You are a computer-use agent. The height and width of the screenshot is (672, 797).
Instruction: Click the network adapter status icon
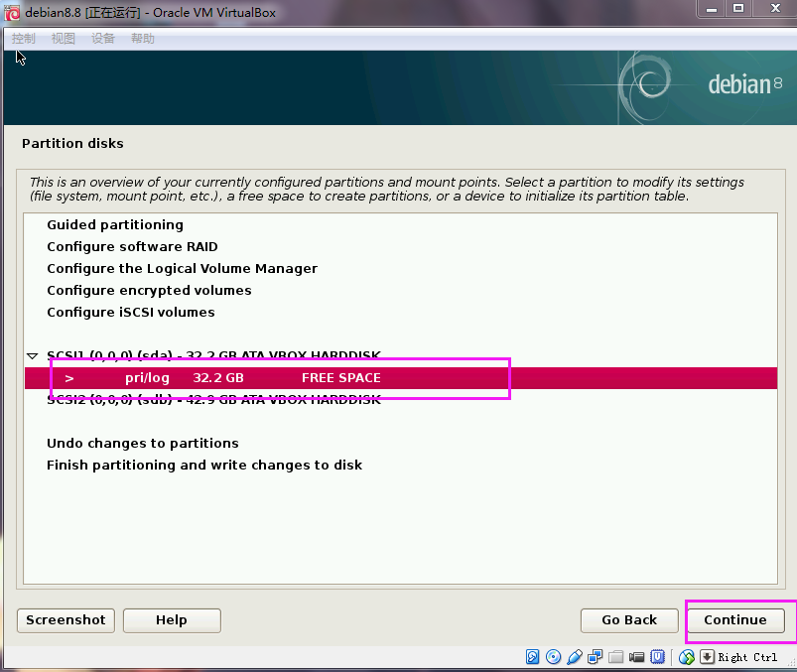tap(596, 657)
